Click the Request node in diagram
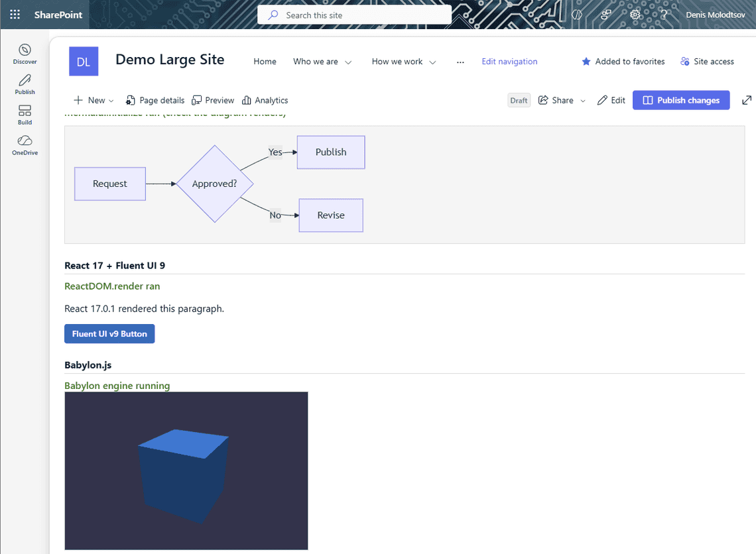This screenshot has height=554, width=756. (x=110, y=184)
